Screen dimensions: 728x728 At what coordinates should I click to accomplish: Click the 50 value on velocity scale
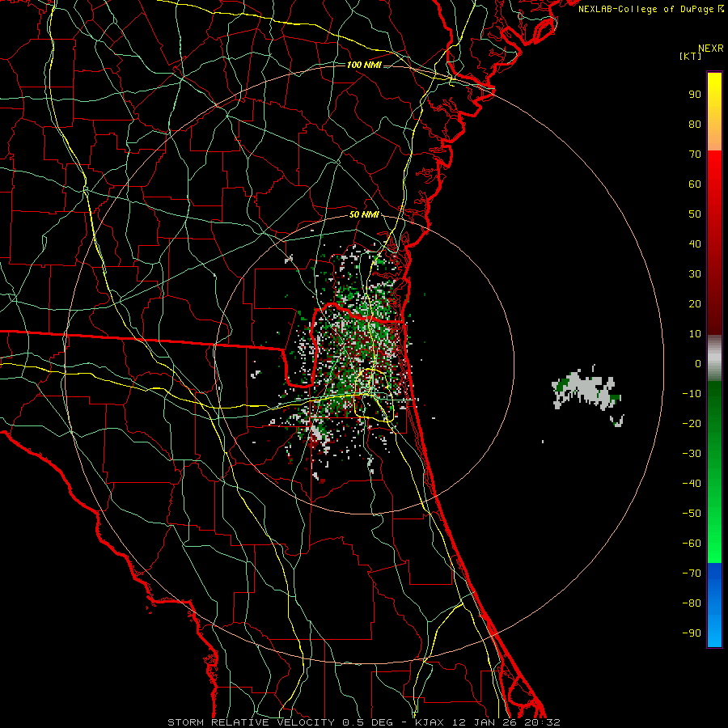pyautogui.click(x=695, y=214)
